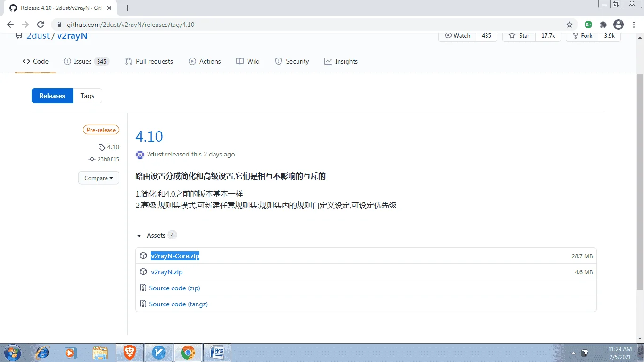This screenshot has width=644, height=362.
Task: Click the address bar URL
Action: tap(131, 25)
